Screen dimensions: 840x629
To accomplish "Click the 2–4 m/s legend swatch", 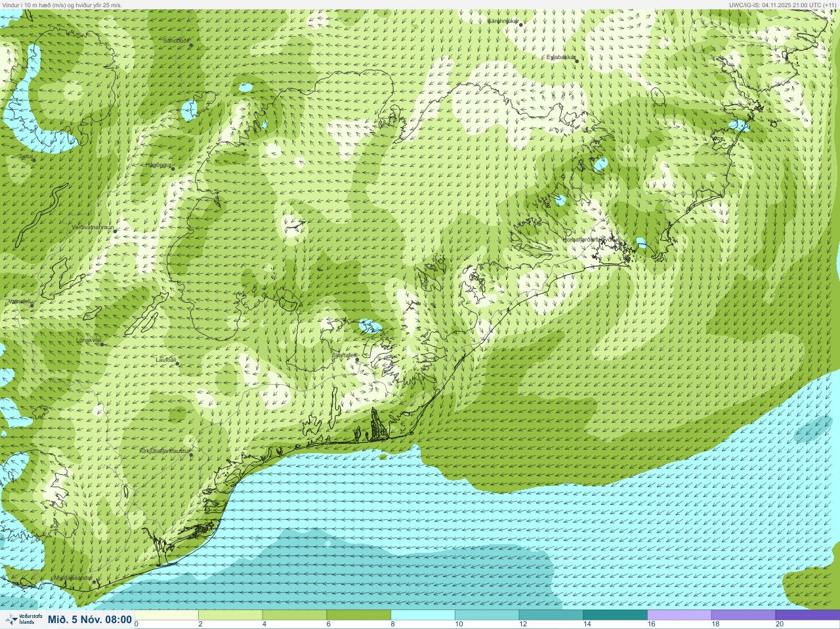I will coord(232,615).
